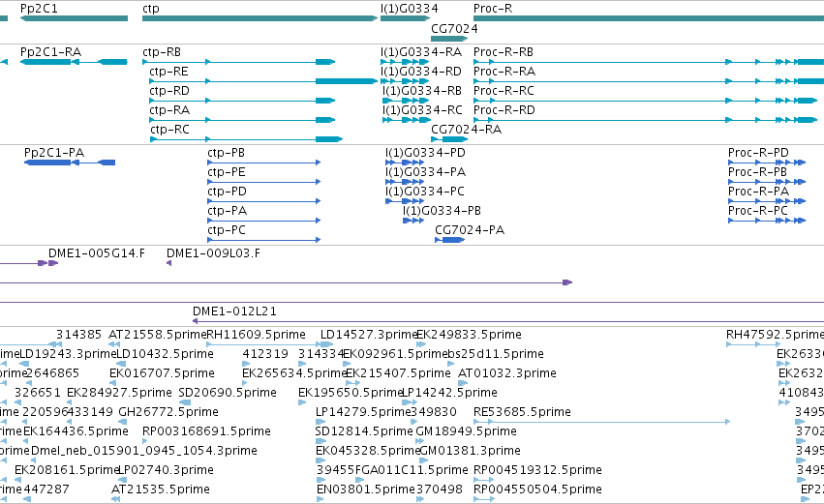Select EST RP004550504.5prime label
The width and height of the screenshot is (824, 504).
(x=537, y=490)
